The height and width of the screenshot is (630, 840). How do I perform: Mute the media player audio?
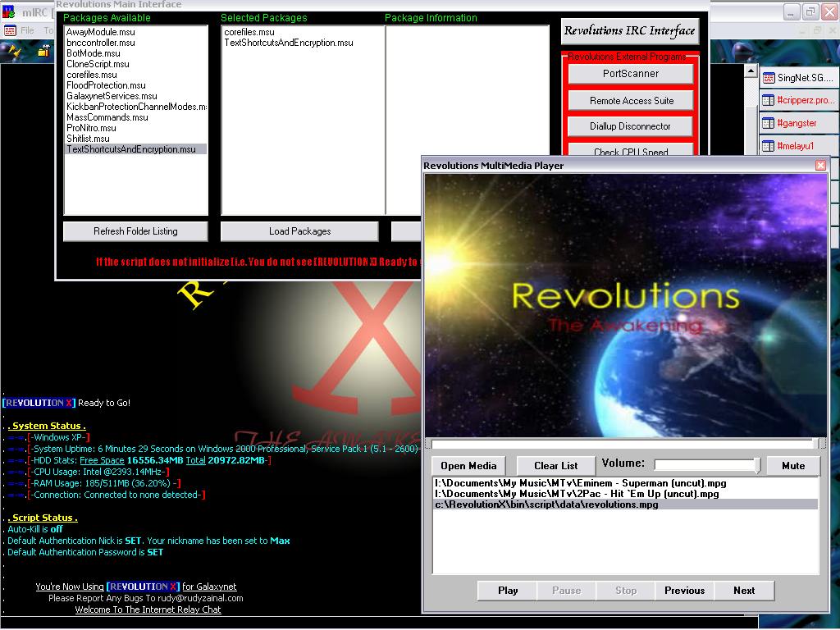tap(793, 466)
